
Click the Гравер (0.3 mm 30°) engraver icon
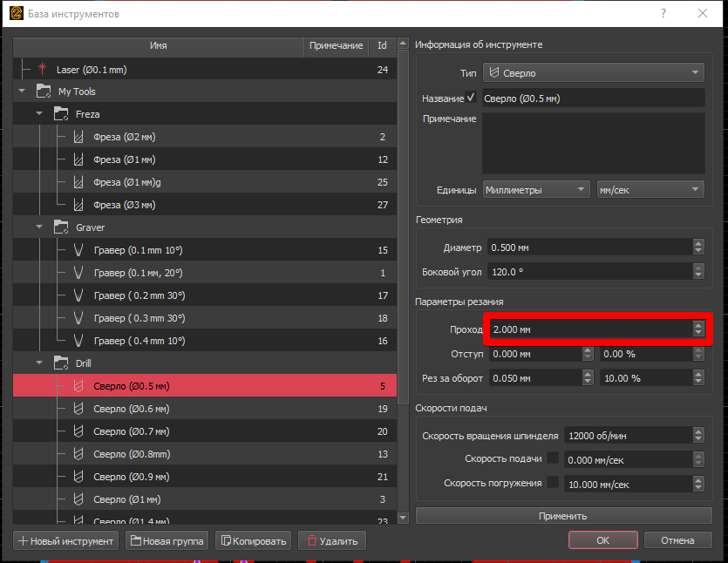[78, 318]
